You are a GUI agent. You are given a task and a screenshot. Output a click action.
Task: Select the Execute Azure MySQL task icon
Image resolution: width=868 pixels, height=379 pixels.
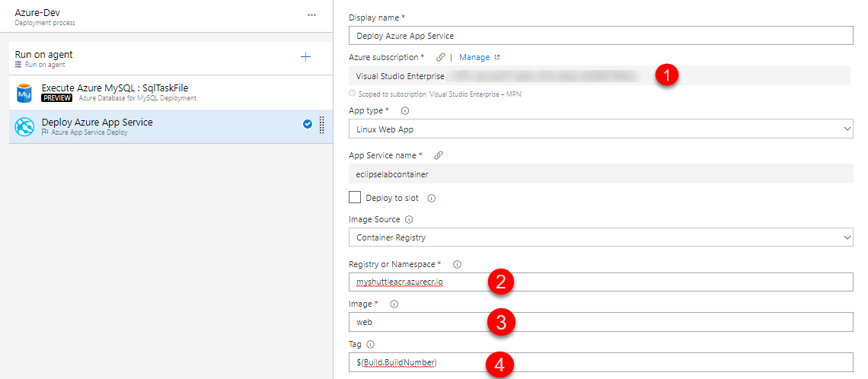pos(25,94)
